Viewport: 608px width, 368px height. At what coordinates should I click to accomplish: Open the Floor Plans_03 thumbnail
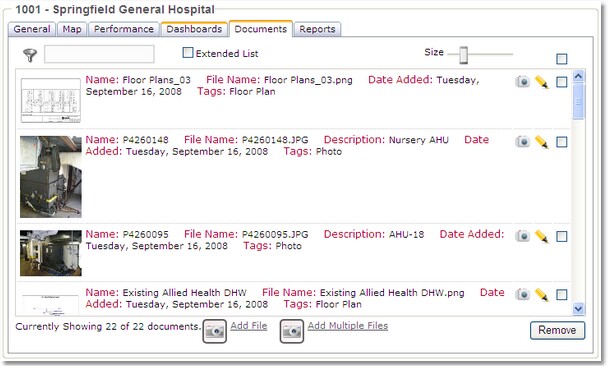(51, 100)
